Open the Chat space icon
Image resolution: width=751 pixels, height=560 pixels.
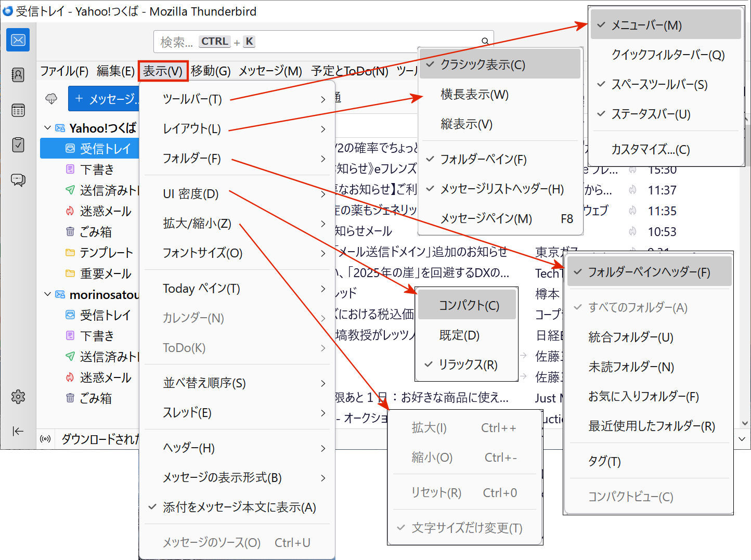coord(18,180)
